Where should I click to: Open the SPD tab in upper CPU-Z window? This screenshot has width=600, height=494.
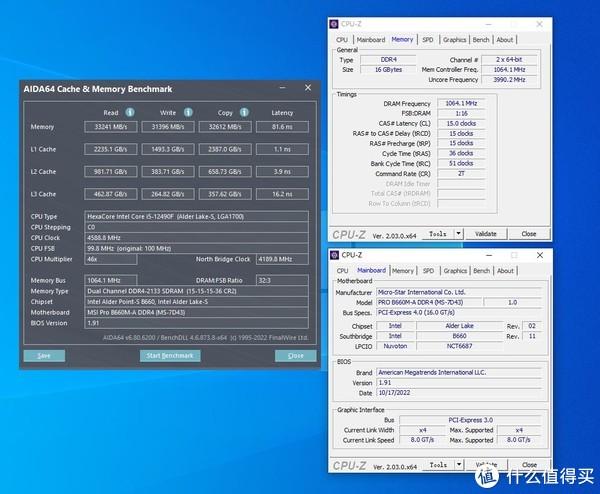click(x=428, y=40)
